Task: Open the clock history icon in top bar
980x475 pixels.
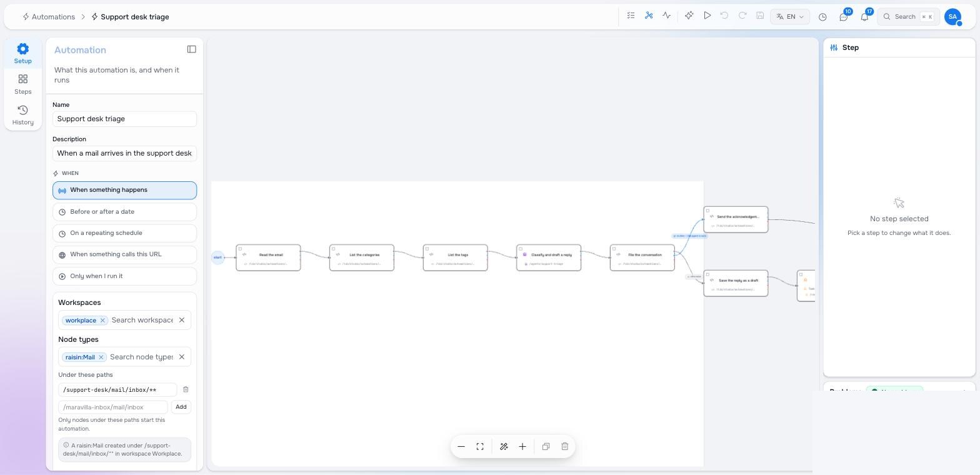Action: 822,17
